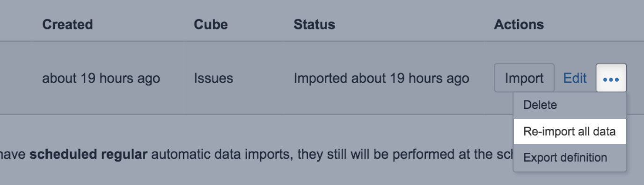The height and width of the screenshot is (185, 644).
Task: Click the 'Imported about 19 hours ago' status
Action: click(381, 78)
